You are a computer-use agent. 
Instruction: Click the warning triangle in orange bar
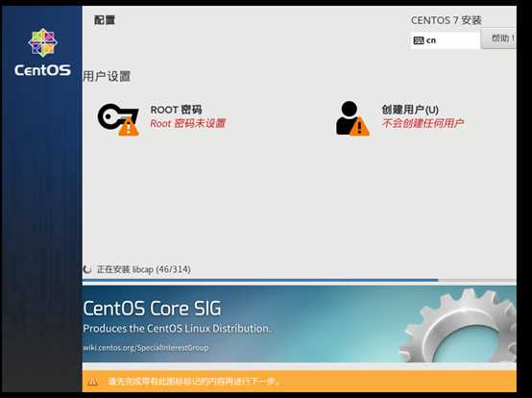tap(92, 382)
